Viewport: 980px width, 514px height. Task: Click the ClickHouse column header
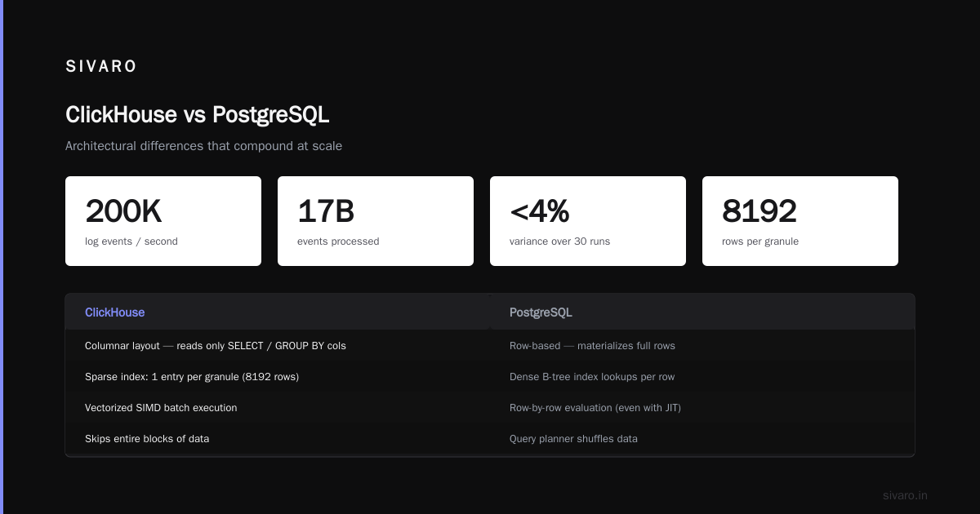coord(115,312)
